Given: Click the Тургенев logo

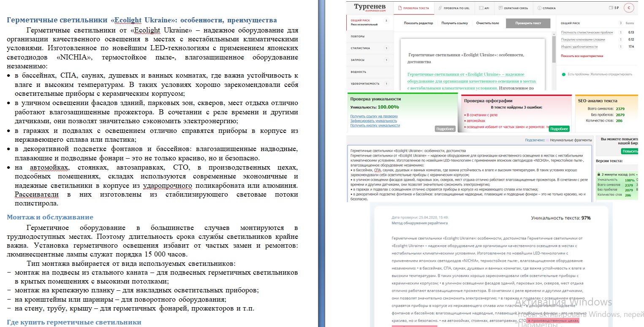Looking at the screenshot, I should [370, 7].
